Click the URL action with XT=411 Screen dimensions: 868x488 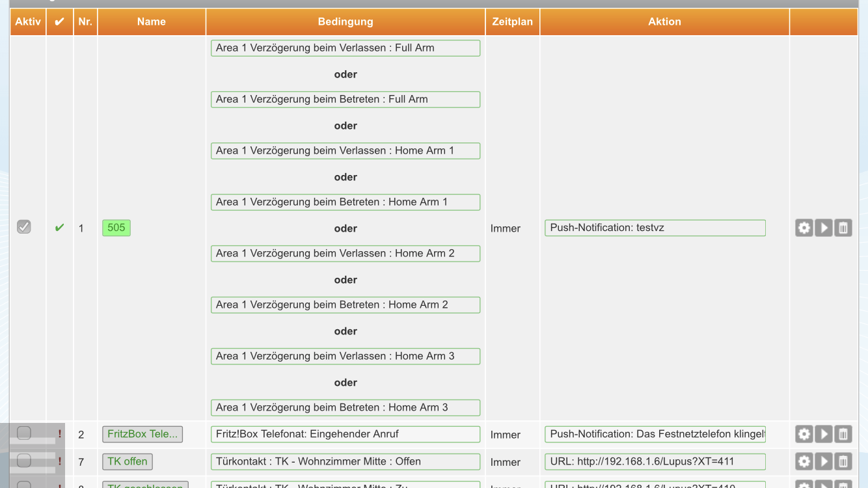click(x=655, y=461)
